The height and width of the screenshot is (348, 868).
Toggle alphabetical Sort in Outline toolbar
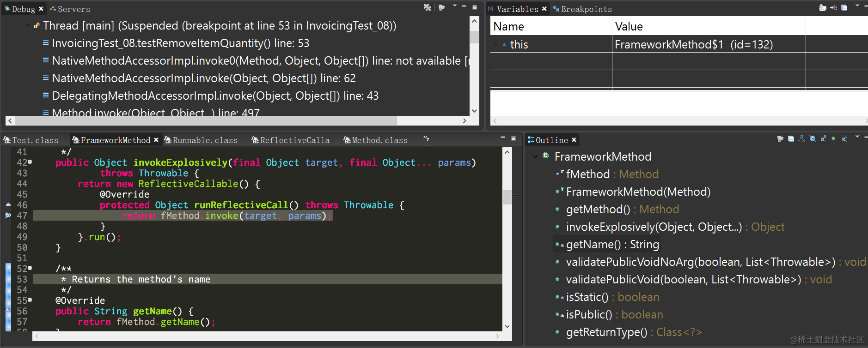tap(801, 138)
